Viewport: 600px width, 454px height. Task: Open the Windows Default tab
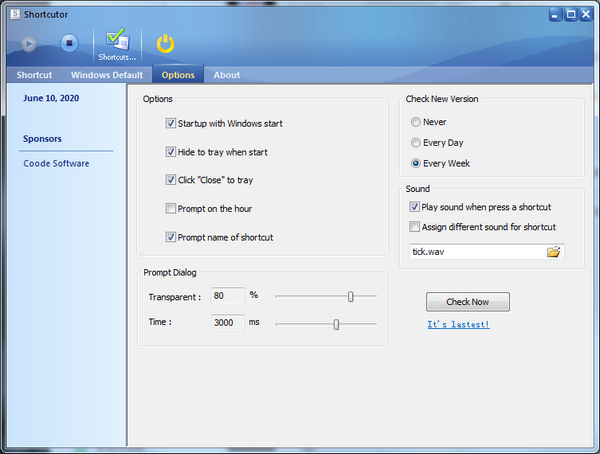(x=106, y=75)
